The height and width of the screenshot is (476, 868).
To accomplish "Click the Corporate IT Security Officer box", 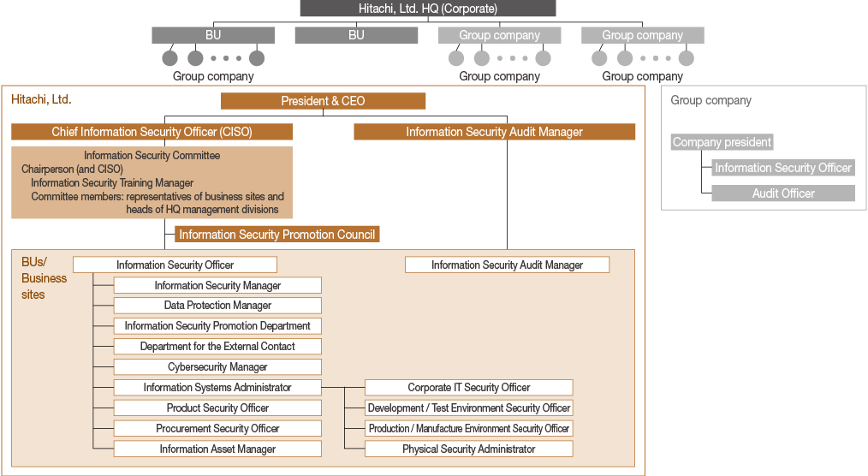I will [469, 388].
